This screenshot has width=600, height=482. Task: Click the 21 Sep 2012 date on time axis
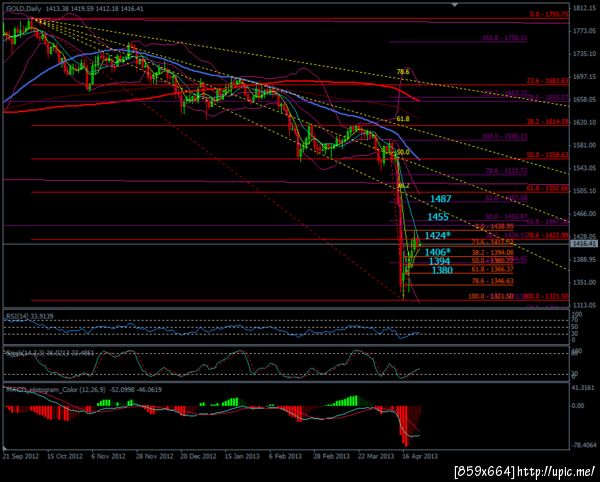click(x=21, y=456)
